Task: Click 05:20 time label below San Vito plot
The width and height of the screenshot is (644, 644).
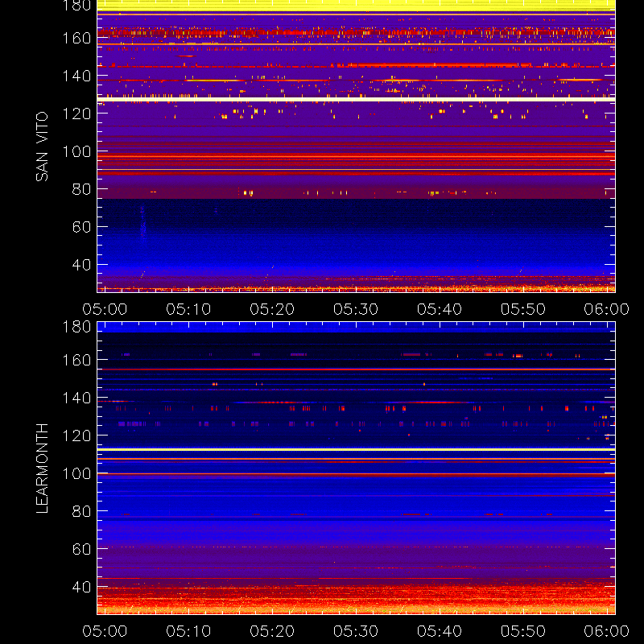Action: [x=272, y=309]
